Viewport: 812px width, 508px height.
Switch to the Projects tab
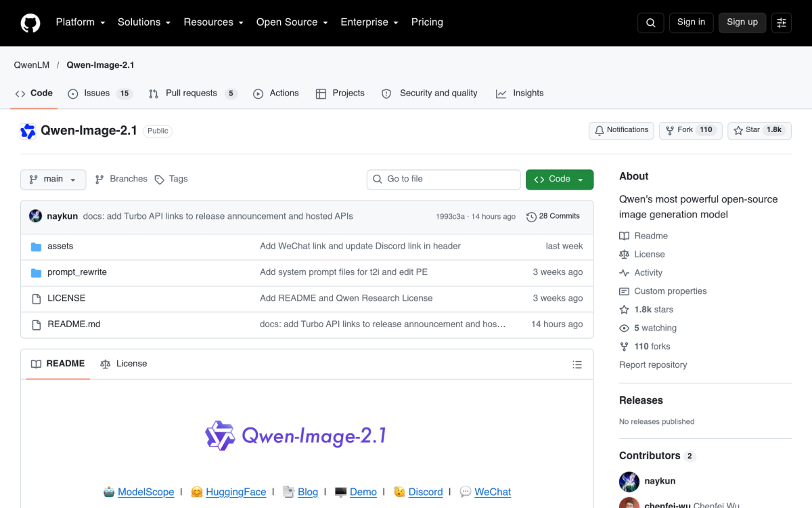(x=340, y=93)
